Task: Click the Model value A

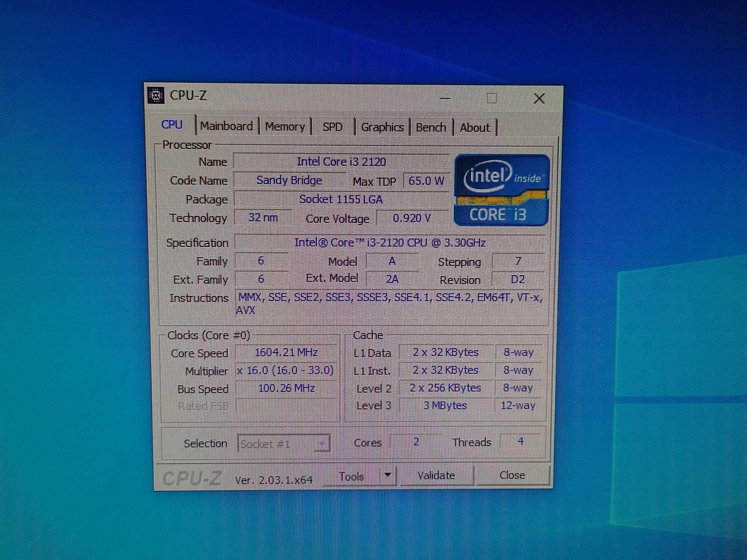Action: click(392, 261)
